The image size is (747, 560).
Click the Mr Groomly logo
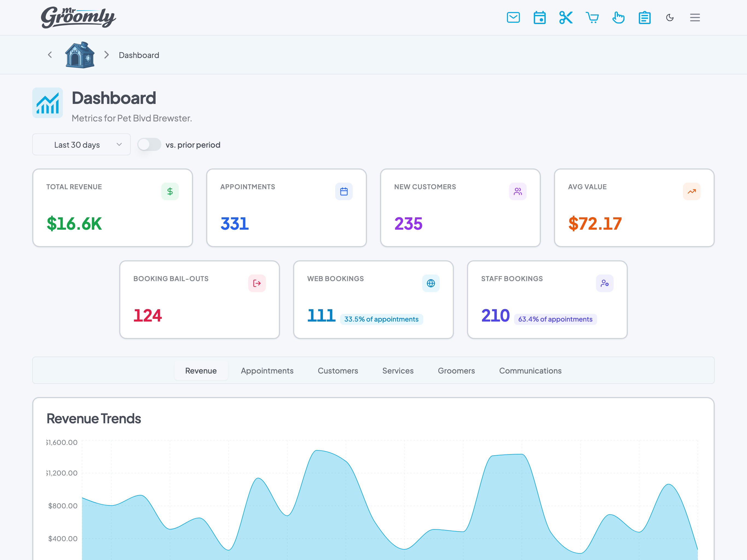pyautogui.click(x=78, y=17)
